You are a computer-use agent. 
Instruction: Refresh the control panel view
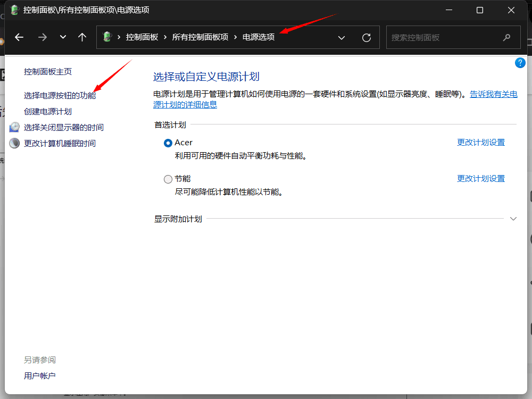coord(366,38)
